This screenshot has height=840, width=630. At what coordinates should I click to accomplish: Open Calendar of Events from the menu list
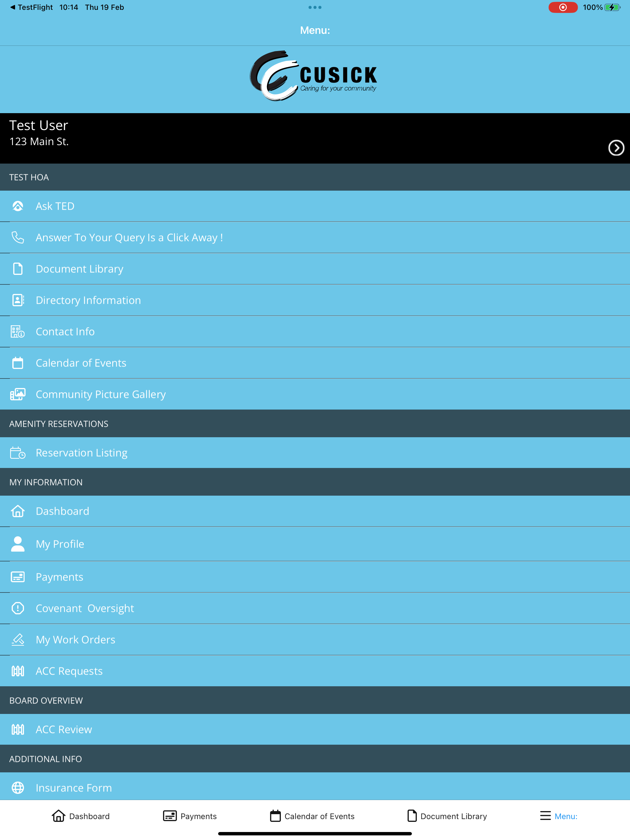(x=315, y=363)
